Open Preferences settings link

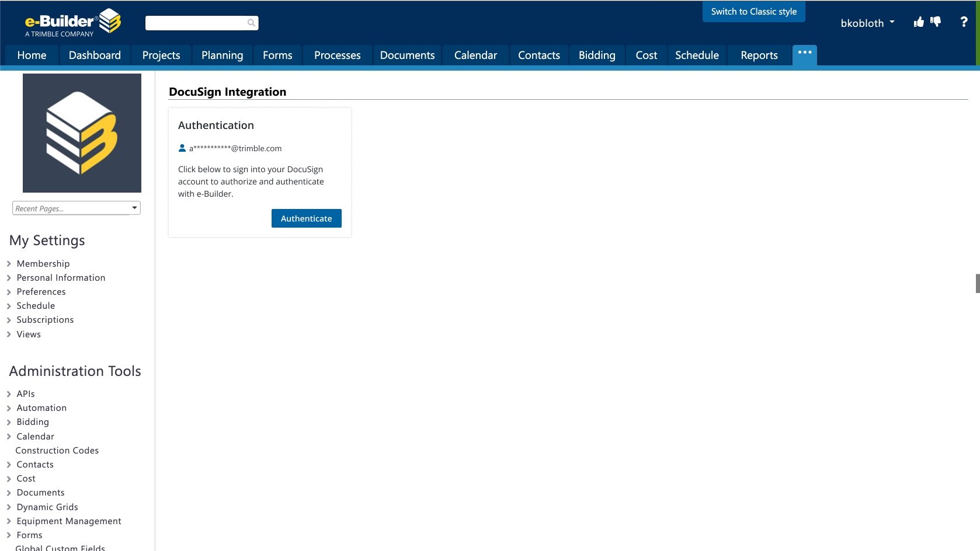(x=41, y=292)
